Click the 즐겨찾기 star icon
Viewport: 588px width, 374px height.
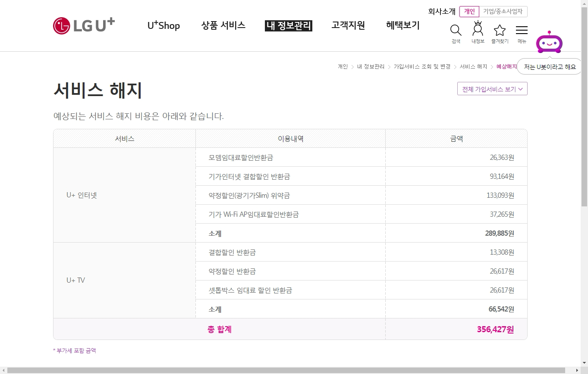(500, 31)
